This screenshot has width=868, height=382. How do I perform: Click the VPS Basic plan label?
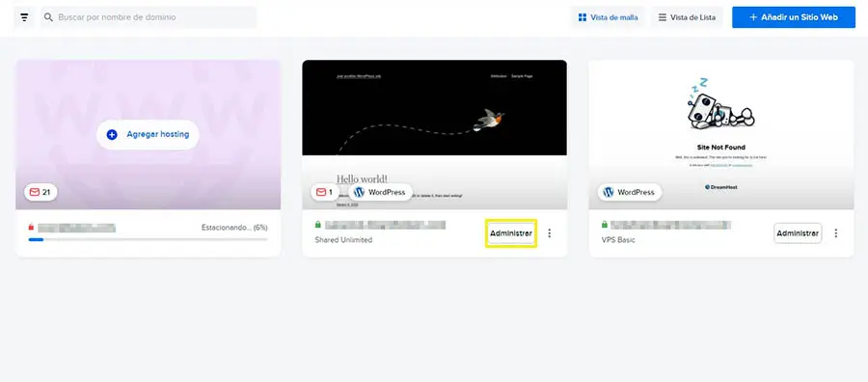618,240
